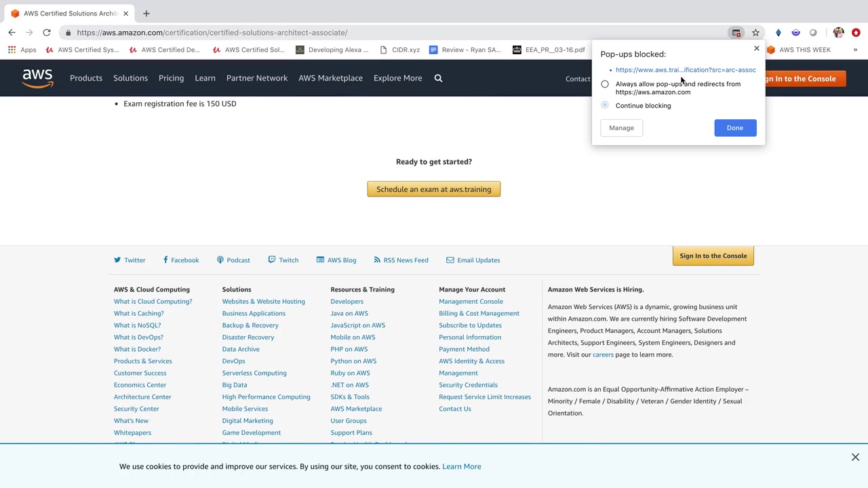Image resolution: width=868 pixels, height=488 pixels.
Task: Open the RSS News Feed link
Action: [400, 260]
